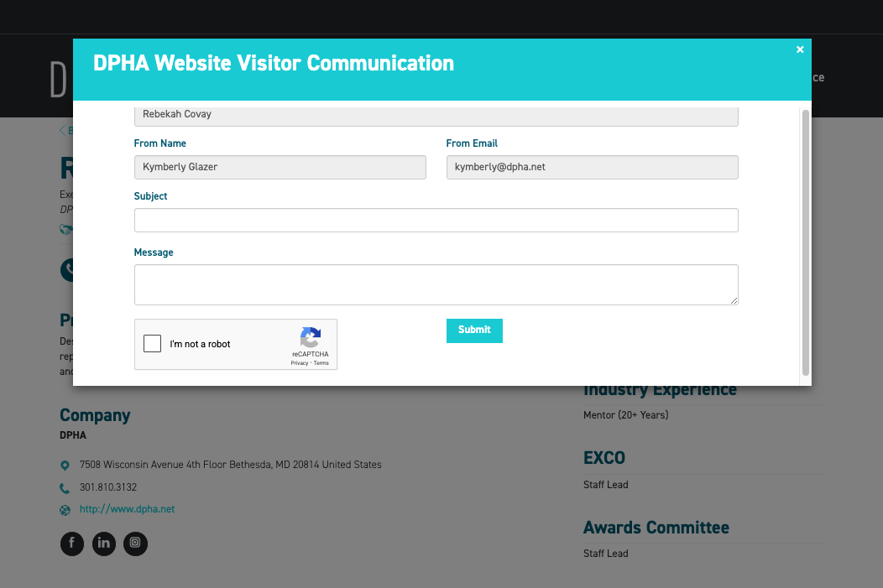Check the "I'm not a robot" box

[x=153, y=344]
